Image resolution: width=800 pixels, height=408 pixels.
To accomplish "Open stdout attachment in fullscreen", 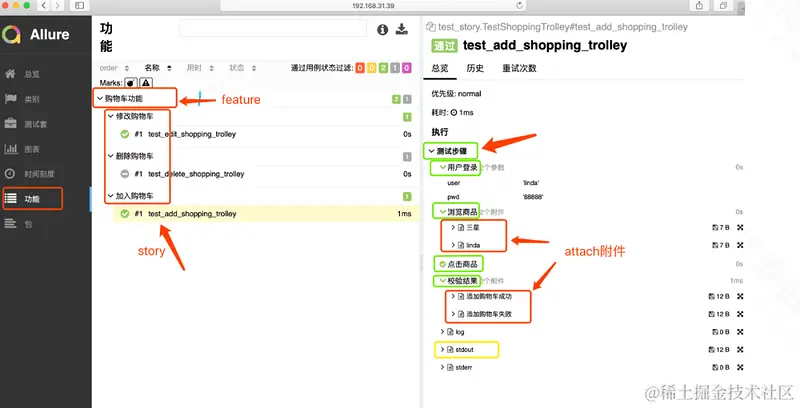I will click(740, 350).
